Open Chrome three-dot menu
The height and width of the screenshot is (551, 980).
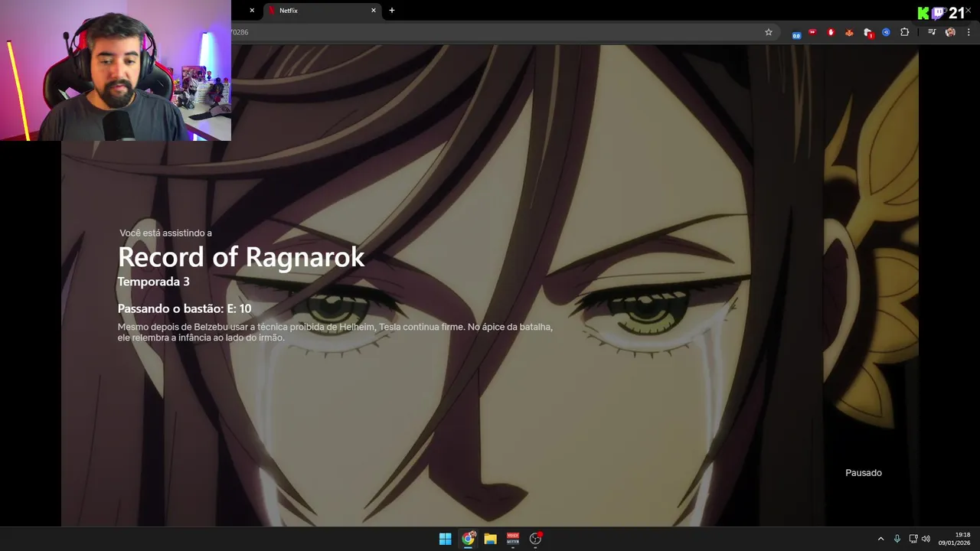(x=969, y=32)
